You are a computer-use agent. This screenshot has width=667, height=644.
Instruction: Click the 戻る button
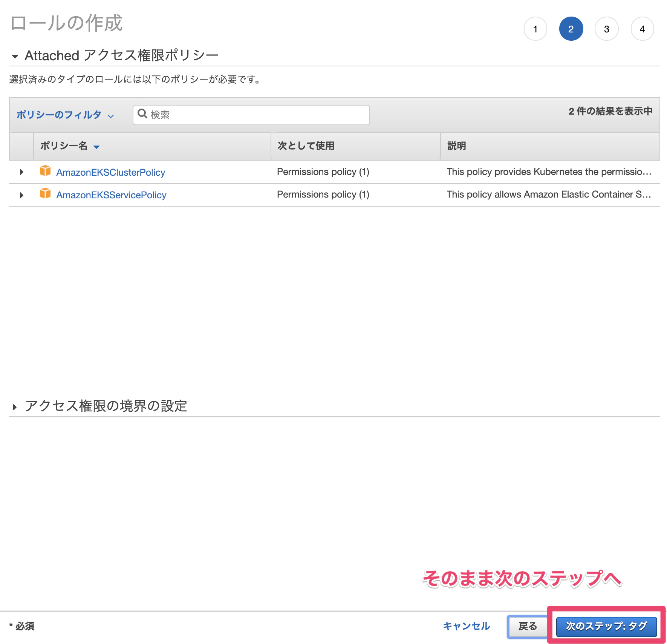point(528,626)
